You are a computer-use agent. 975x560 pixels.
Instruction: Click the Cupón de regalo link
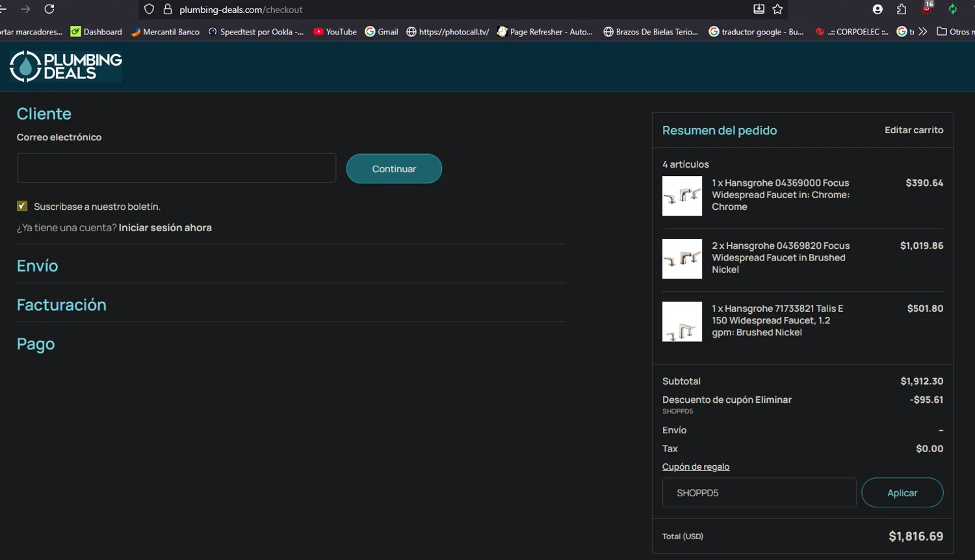tap(695, 466)
